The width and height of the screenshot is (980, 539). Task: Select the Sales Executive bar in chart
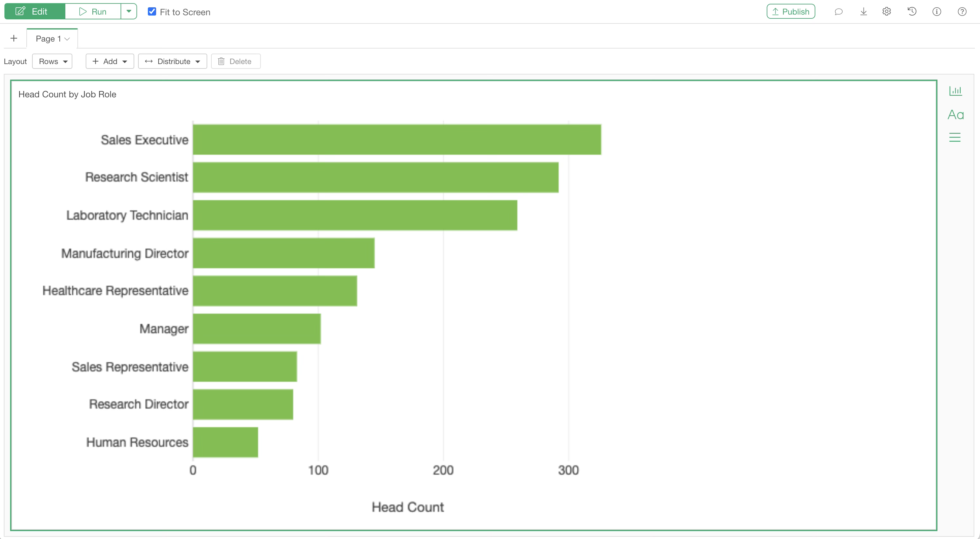tap(397, 140)
